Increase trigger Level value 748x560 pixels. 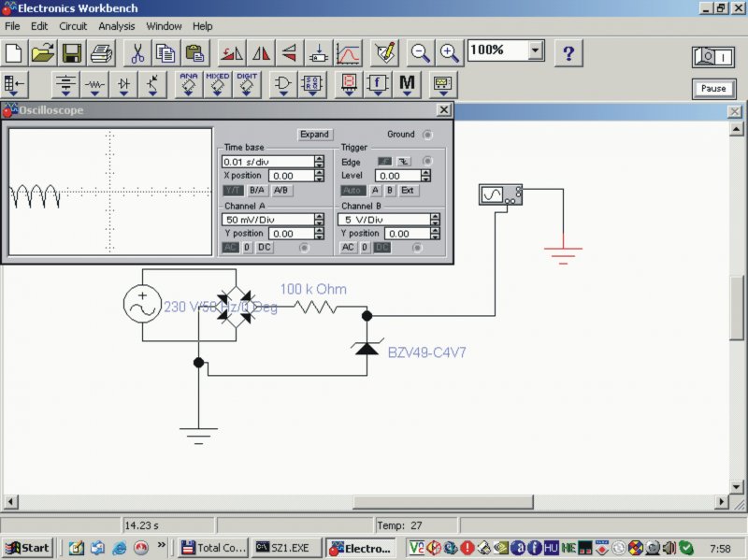click(x=426, y=172)
